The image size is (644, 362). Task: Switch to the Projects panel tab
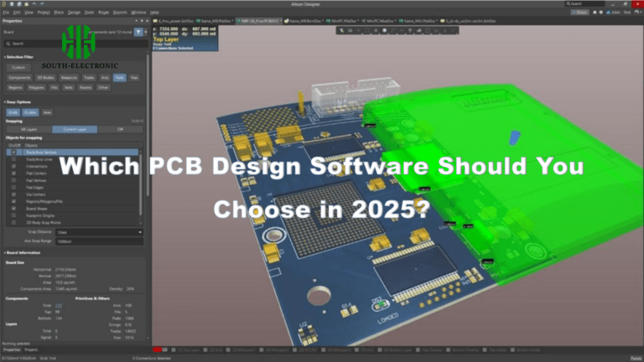[x=31, y=350]
